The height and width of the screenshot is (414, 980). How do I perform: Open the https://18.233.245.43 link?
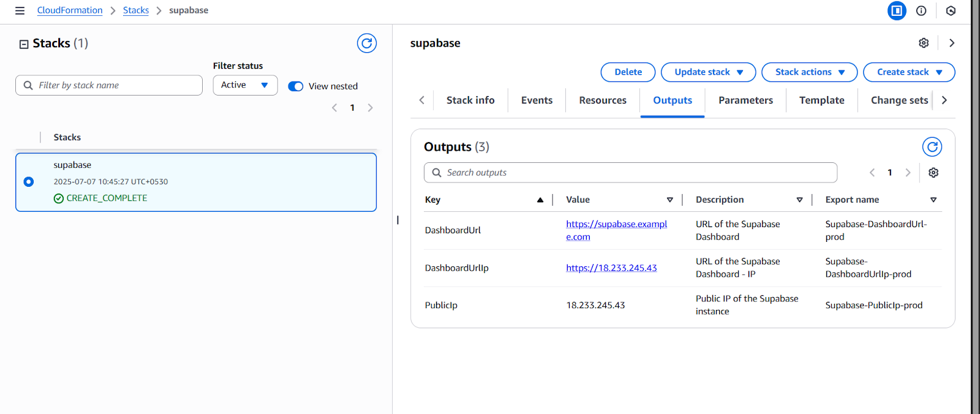(611, 268)
